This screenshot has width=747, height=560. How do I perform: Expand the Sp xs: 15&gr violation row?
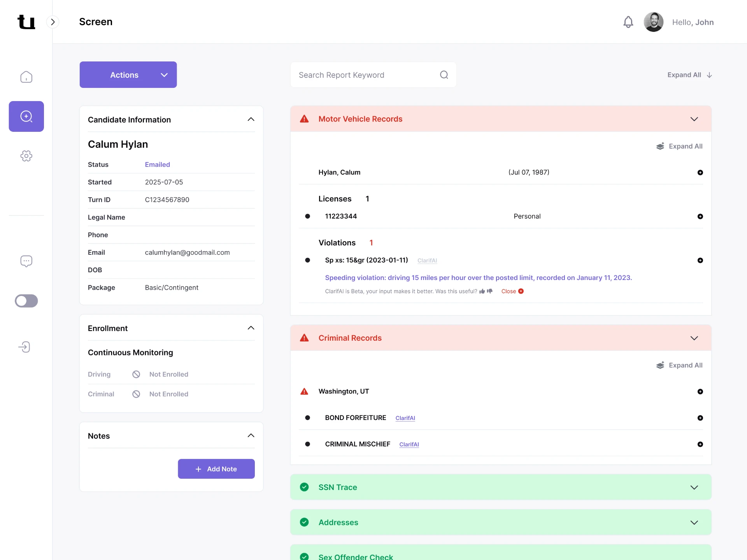pos(700,260)
